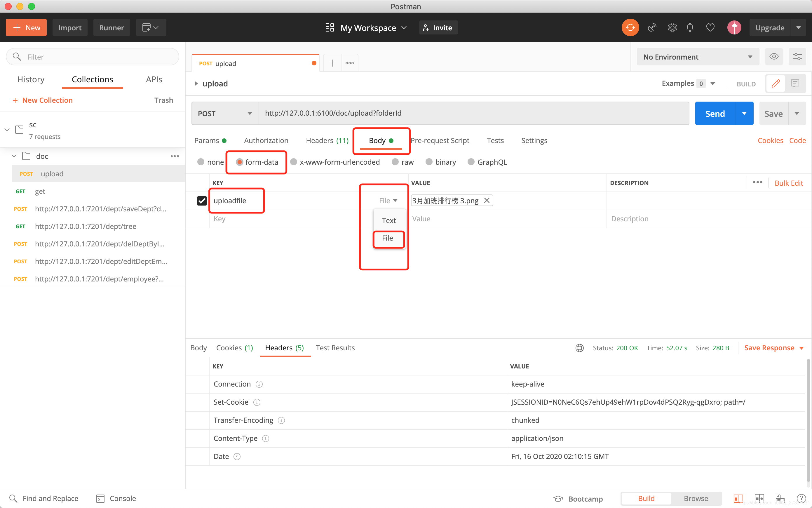
Task: Click the pencil edit mode icon
Action: [776, 83]
